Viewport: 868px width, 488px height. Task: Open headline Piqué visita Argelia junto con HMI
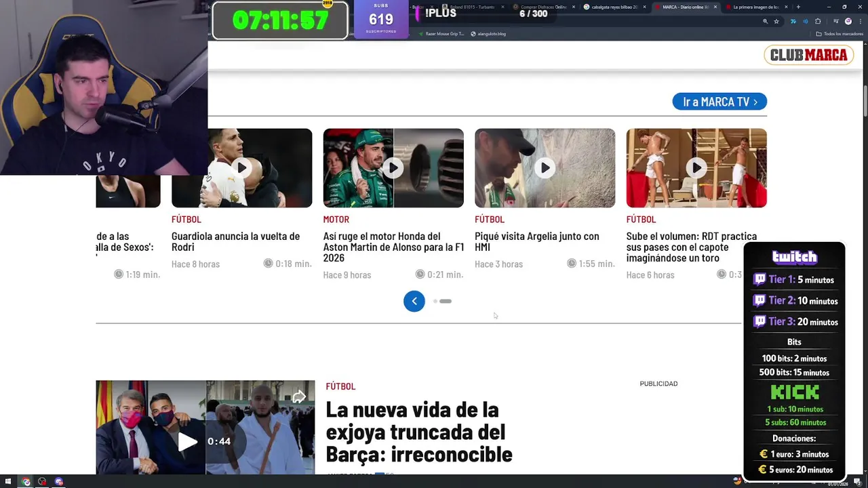click(x=536, y=241)
